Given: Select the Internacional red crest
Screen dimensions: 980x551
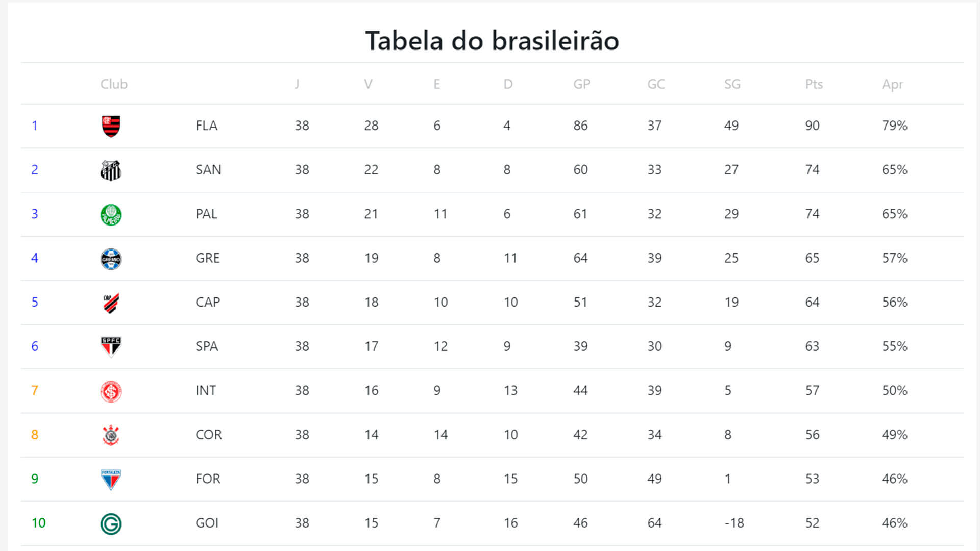Looking at the screenshot, I should (x=111, y=391).
